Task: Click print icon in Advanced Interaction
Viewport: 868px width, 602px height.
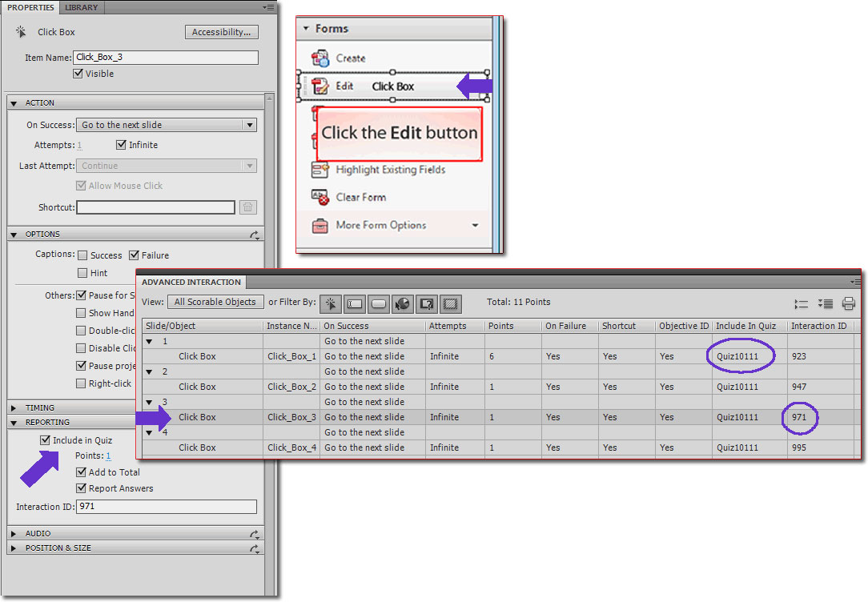Action: 849,303
